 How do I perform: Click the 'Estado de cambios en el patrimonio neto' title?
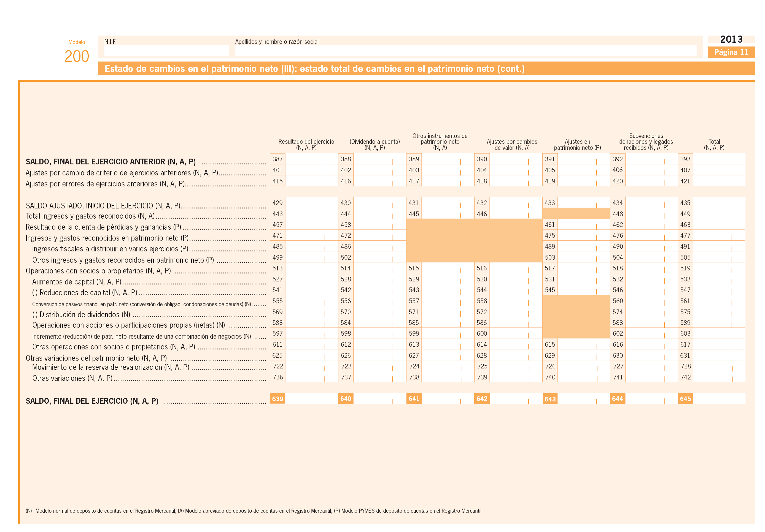pos(314,69)
